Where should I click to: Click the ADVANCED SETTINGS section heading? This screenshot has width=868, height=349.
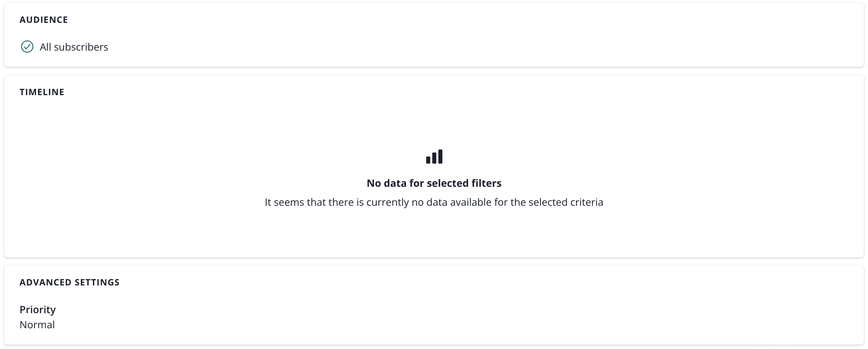click(70, 283)
